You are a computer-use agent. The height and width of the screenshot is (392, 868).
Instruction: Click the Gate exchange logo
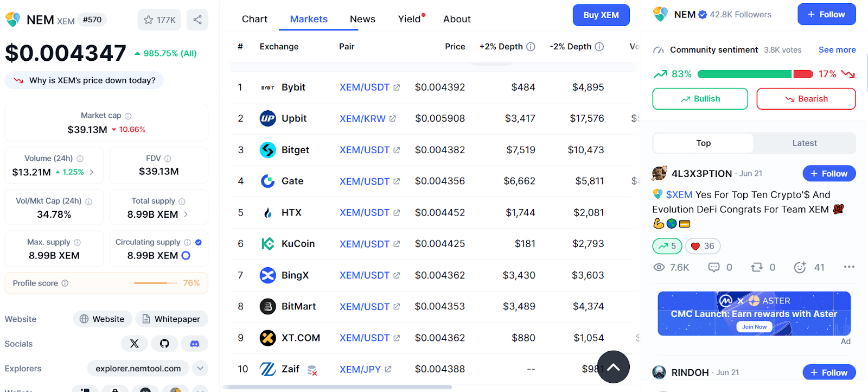click(x=267, y=181)
